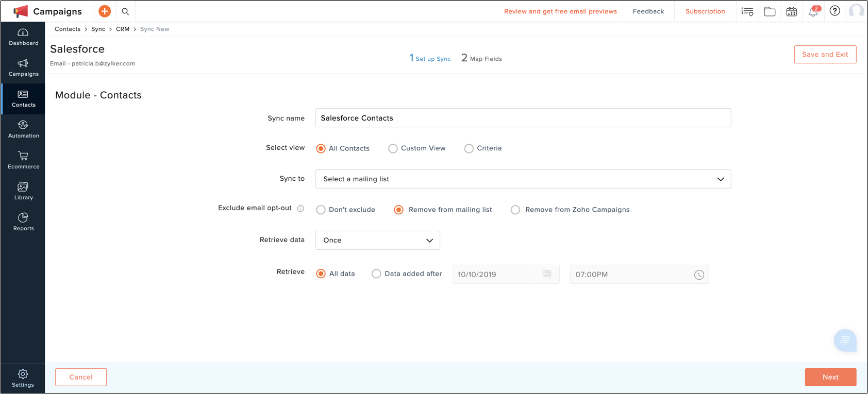Click the time field showing 07:00PM

click(x=639, y=275)
